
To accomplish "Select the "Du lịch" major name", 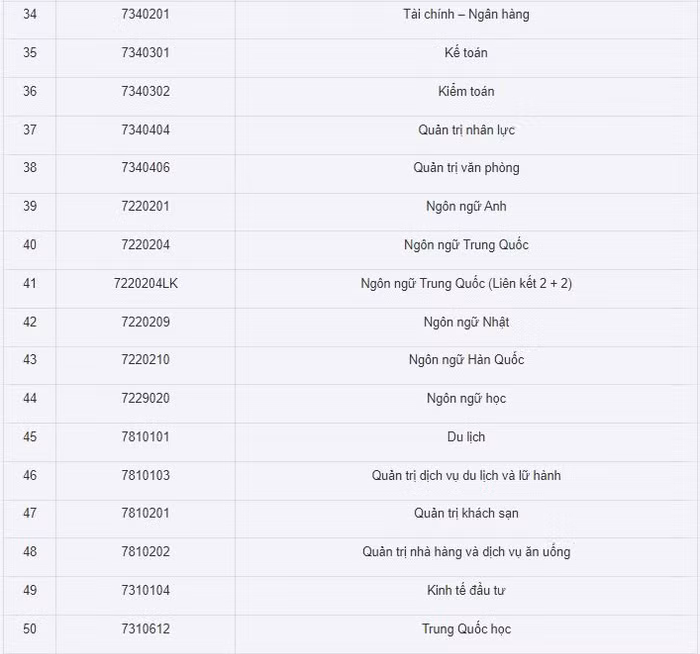I will click(466, 437).
